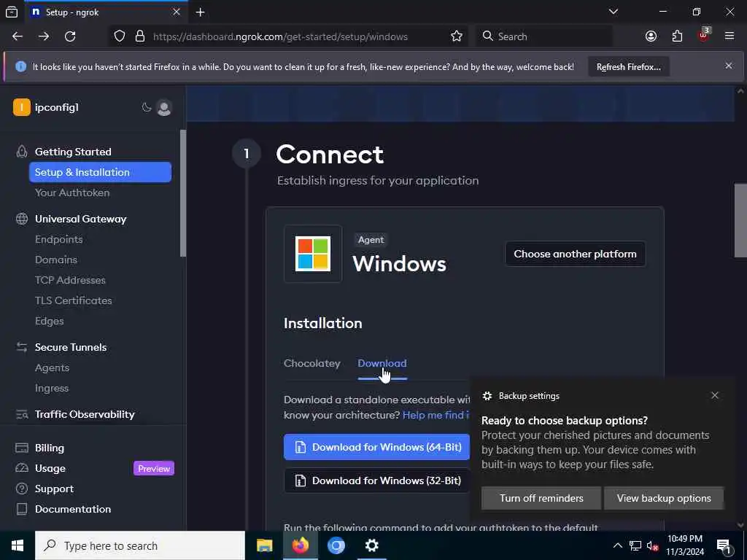Viewport: 747px width, 560px height.
Task: Click the muted volume tray icon
Action: [653, 545]
